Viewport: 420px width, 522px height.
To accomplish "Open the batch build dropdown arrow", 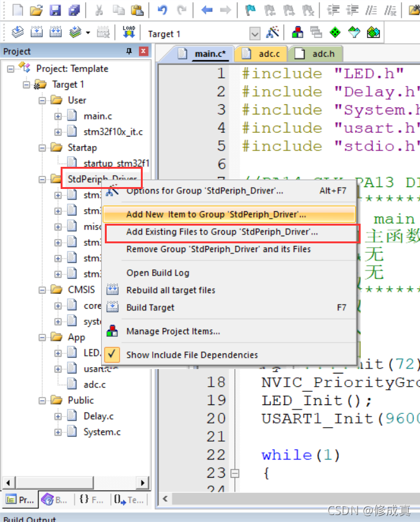I will click(x=88, y=33).
